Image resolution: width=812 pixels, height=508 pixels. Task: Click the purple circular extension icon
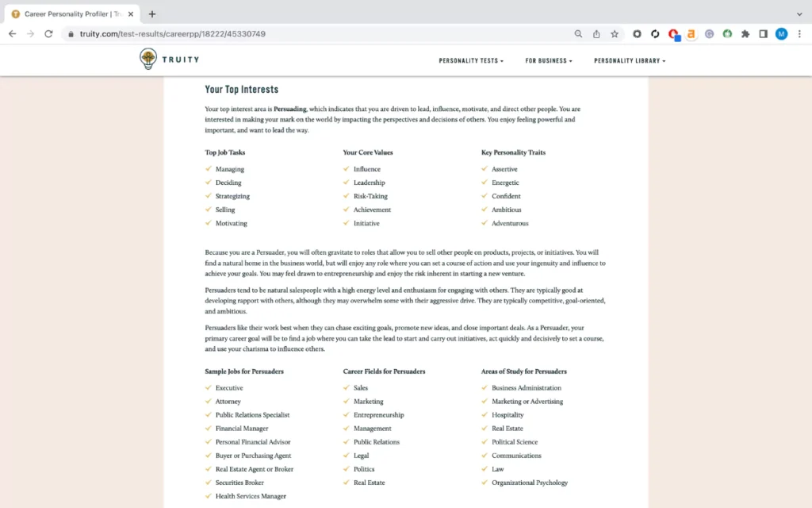[x=710, y=33]
